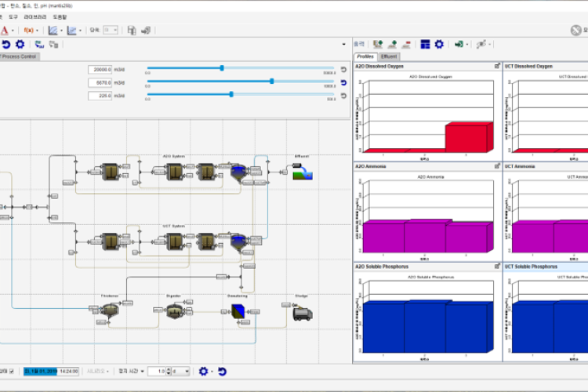Select the Process Control tab
588x392 pixels.
pyautogui.click(x=19, y=56)
